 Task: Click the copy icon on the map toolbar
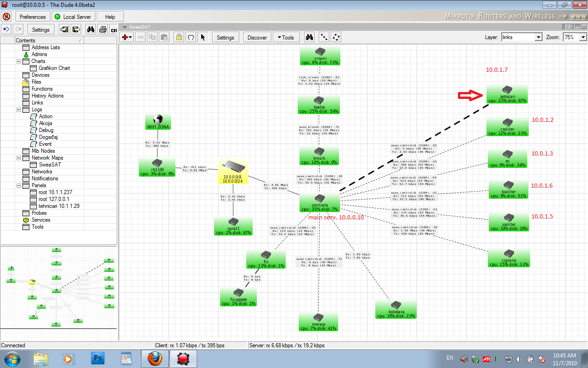click(153, 37)
